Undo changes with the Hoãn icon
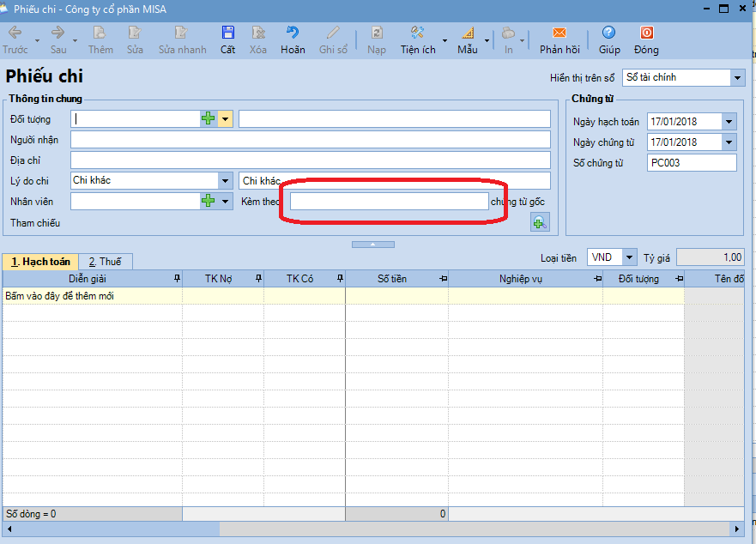The width and height of the screenshot is (756, 544). coord(293,33)
